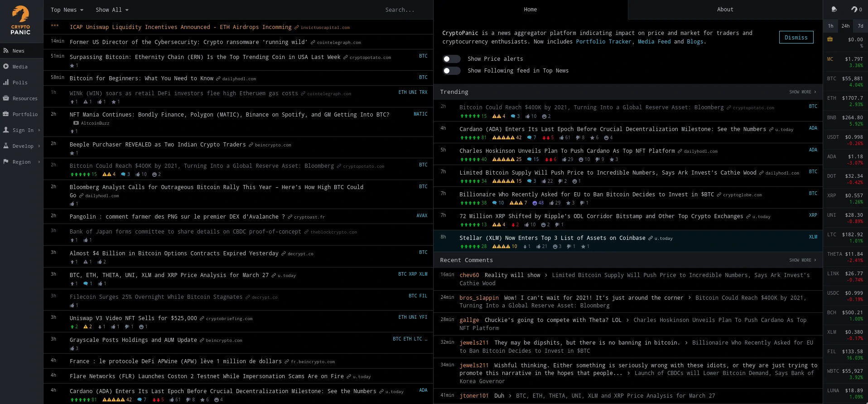This screenshot has height=404, width=868.
Task: Open the Portfolio Tracker link
Action: coord(603,42)
